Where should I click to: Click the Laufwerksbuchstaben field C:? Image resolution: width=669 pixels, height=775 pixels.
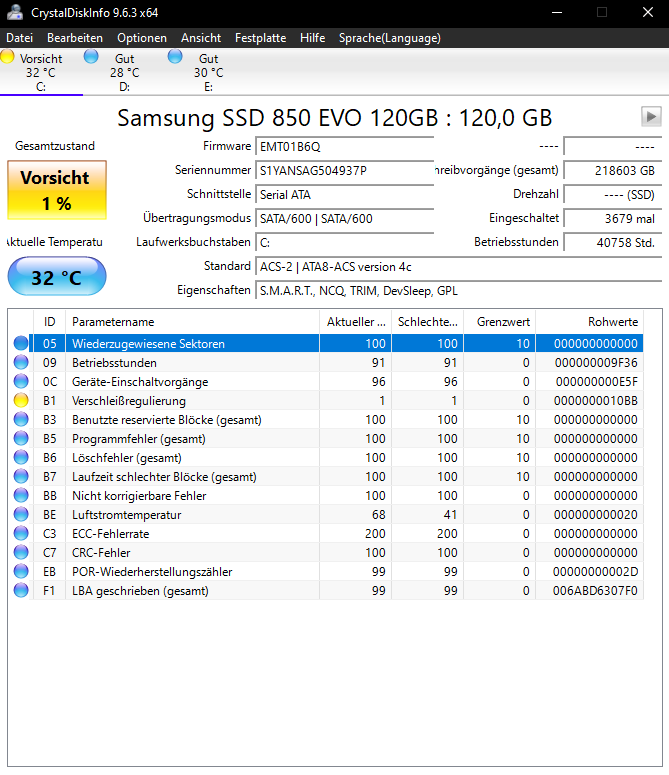344,243
